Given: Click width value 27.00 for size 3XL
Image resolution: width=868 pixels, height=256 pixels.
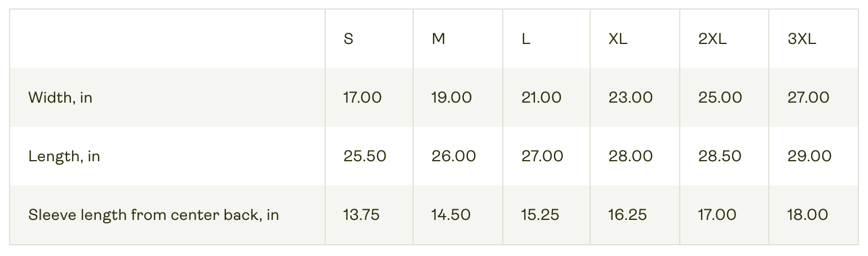Looking at the screenshot, I should pyautogui.click(x=808, y=98).
